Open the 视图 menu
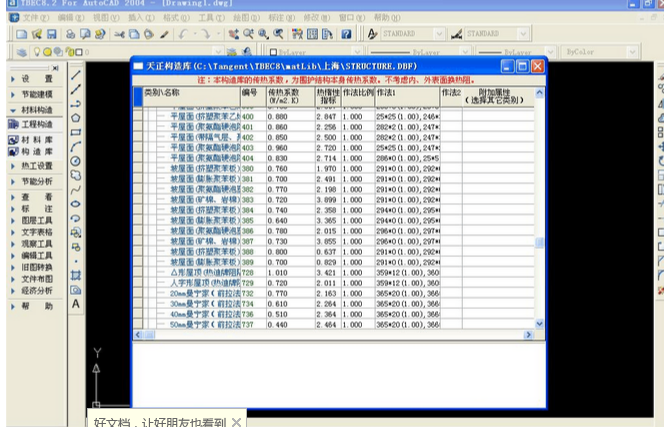The image size is (664, 427). (106, 18)
